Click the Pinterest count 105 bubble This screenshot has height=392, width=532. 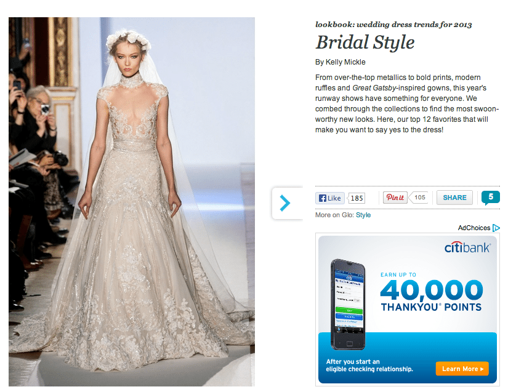point(419,198)
